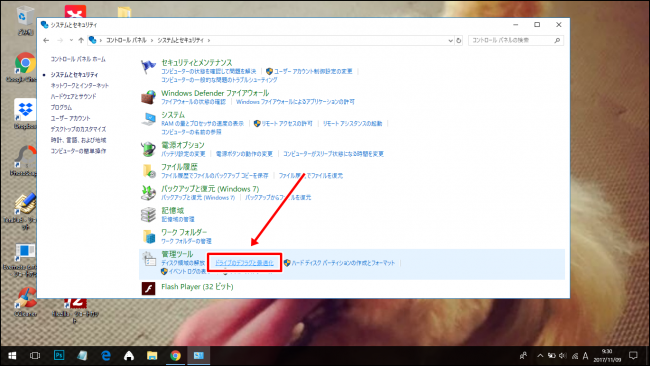Select ハードウェアとサウンド in the sidebar
This screenshot has width=650, height=366.
click(73, 96)
